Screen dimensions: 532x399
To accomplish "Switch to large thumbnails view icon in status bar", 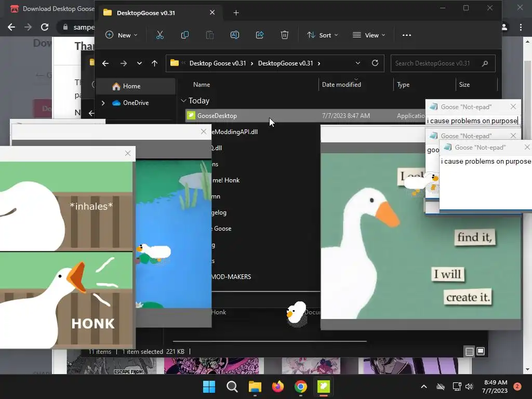I will tap(481, 352).
